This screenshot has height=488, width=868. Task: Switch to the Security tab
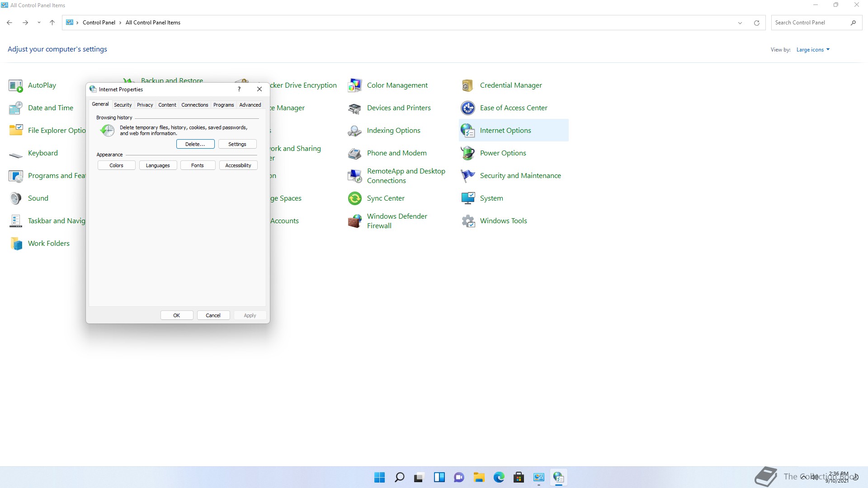click(x=123, y=105)
